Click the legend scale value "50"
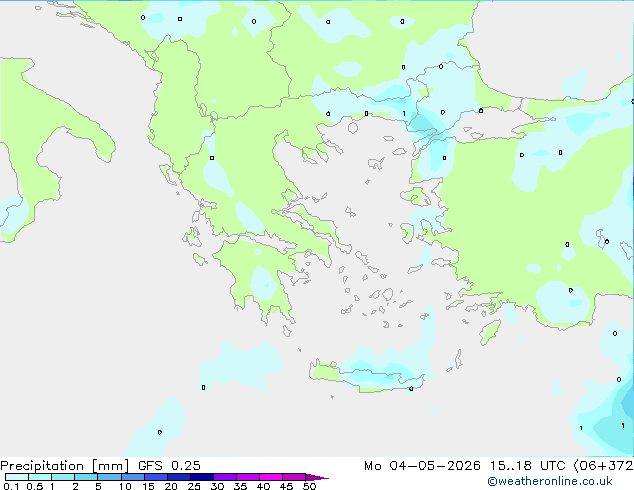Screen dimensions: 634x490 point(309,486)
